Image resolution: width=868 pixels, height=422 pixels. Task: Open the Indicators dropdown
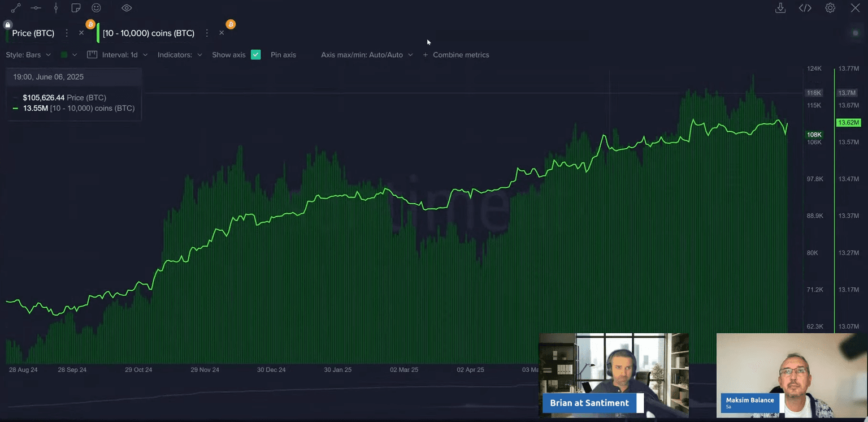point(180,55)
